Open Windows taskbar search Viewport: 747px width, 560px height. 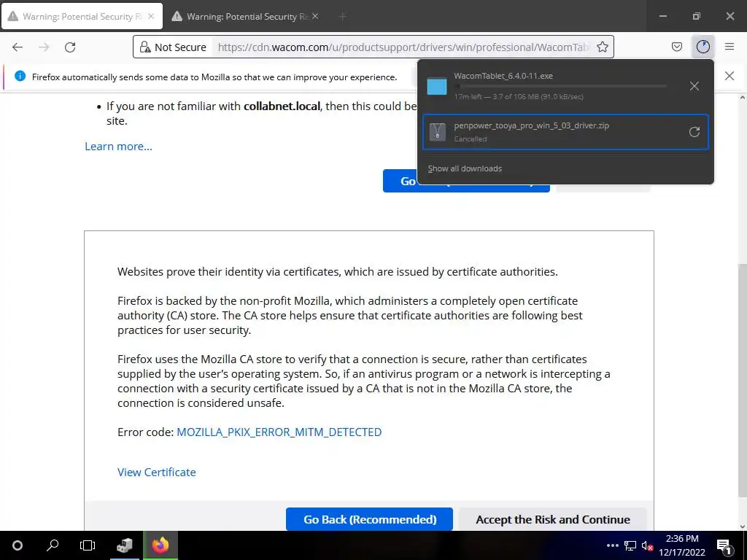[53, 545]
